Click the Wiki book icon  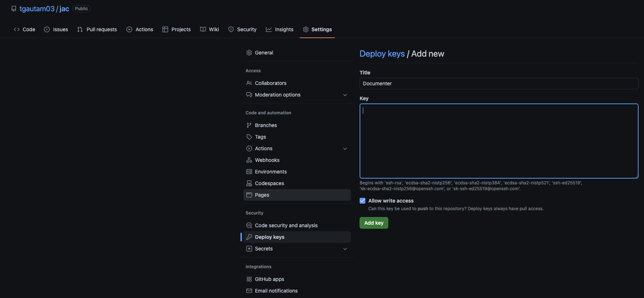[x=203, y=29]
